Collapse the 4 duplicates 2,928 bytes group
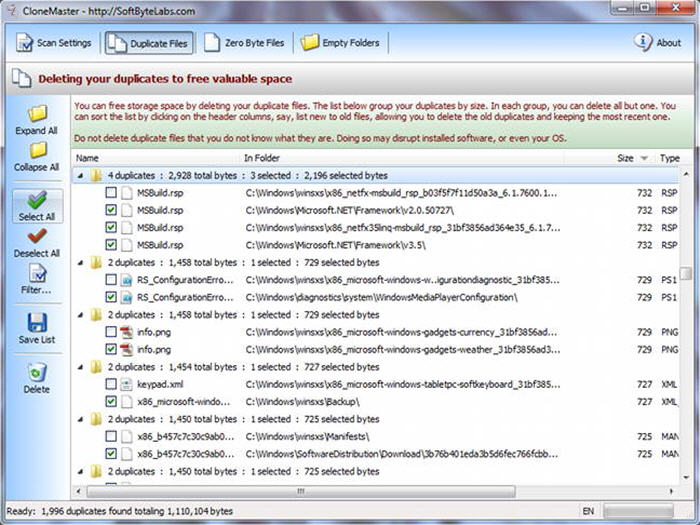The width and height of the screenshot is (700, 525). click(x=80, y=176)
